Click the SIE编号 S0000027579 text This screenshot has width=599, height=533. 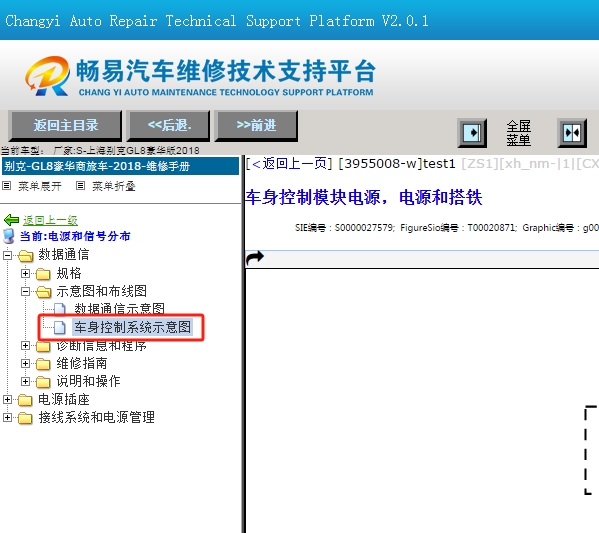click(x=344, y=228)
